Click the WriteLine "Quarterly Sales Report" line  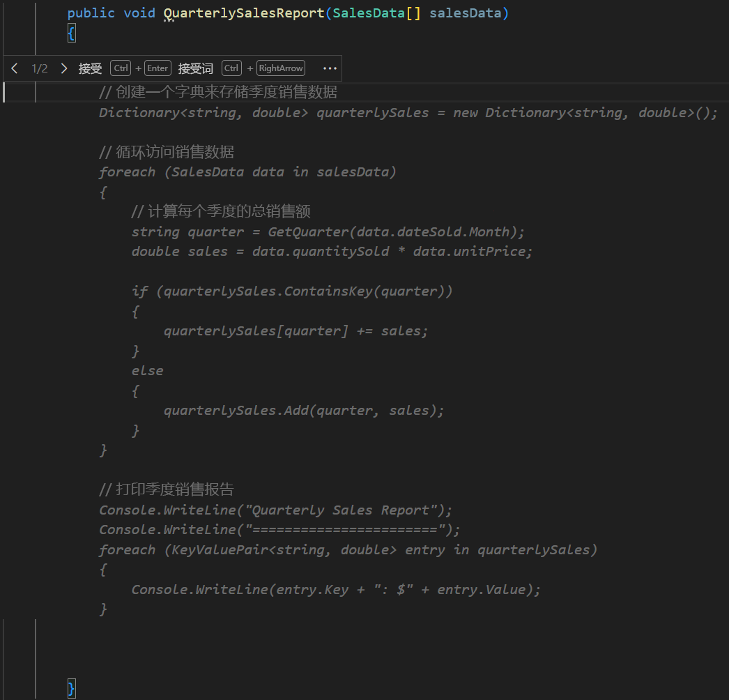coord(275,510)
